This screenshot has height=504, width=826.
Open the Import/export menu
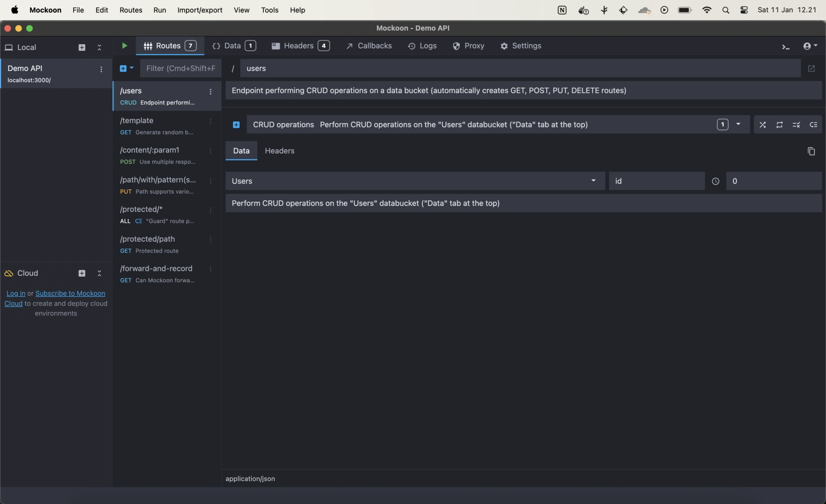pyautogui.click(x=199, y=10)
